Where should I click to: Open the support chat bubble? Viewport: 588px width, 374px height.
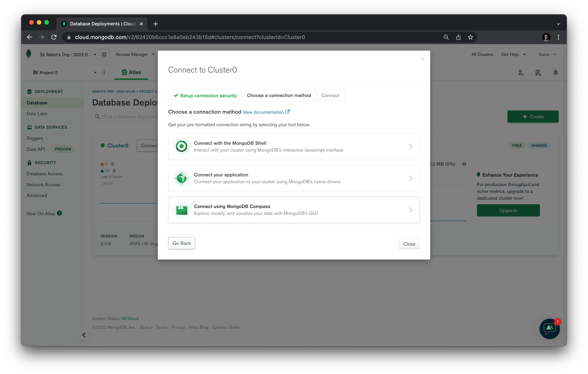pos(550,329)
